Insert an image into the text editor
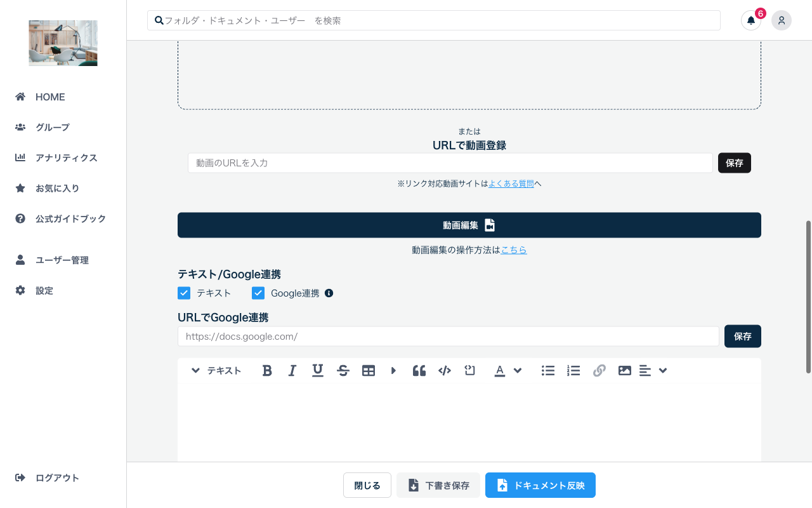Viewport: 812px width, 508px height. click(x=625, y=370)
